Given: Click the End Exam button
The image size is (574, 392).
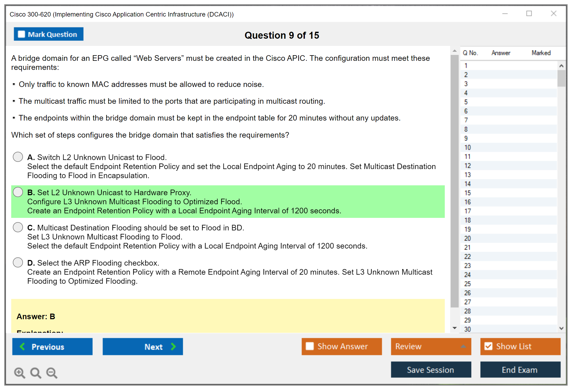Looking at the screenshot, I should point(520,370).
